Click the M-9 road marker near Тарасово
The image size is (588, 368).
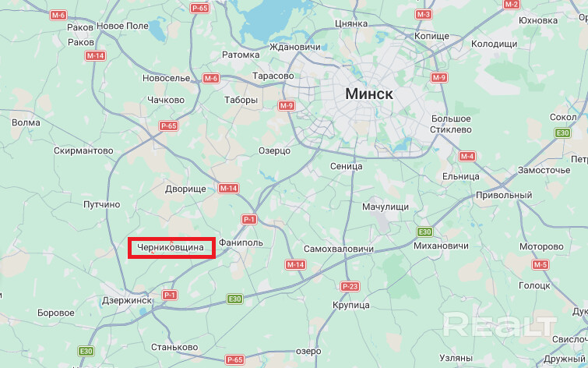click(x=287, y=105)
